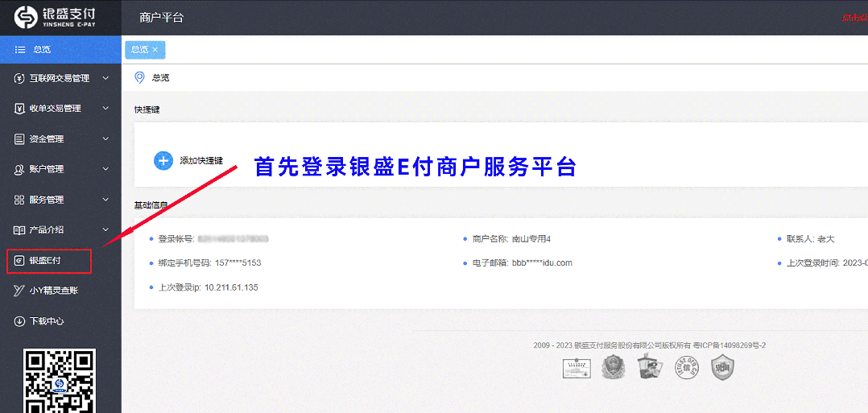Screen dimensions: 868x413
Task: Click the 下载中心 download icon
Action: click(x=19, y=321)
